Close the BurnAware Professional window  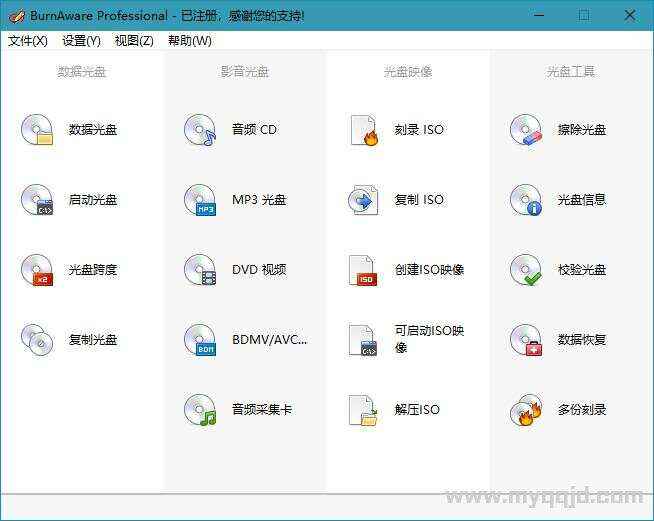pos(630,16)
